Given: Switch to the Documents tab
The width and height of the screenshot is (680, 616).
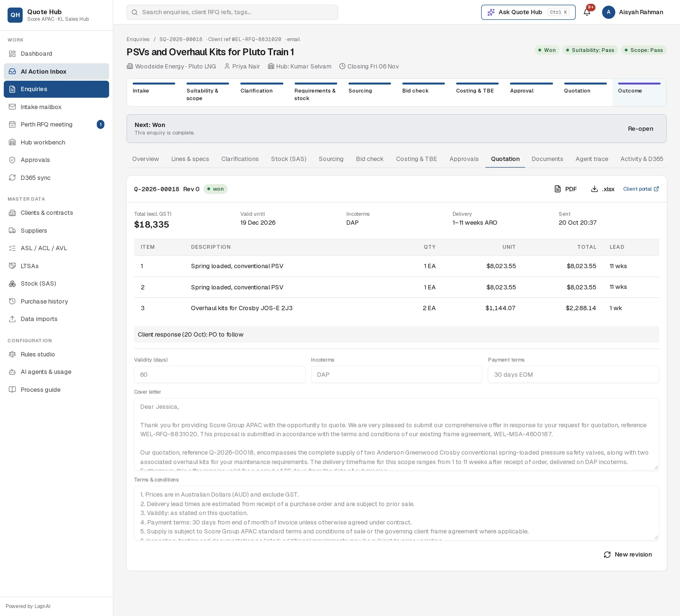Looking at the screenshot, I should [547, 159].
